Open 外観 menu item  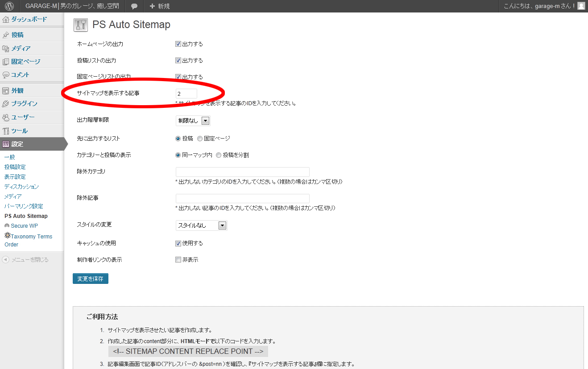point(17,90)
